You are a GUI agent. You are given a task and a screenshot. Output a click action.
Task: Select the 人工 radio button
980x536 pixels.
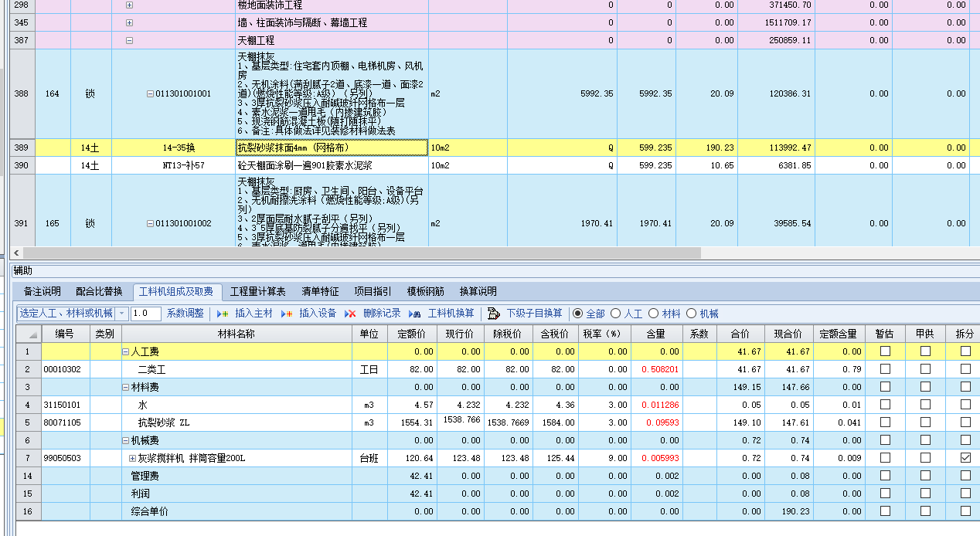(x=615, y=314)
